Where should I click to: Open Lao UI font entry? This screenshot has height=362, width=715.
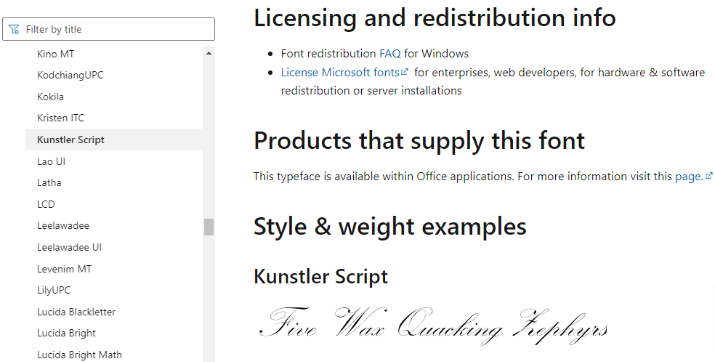point(52,161)
